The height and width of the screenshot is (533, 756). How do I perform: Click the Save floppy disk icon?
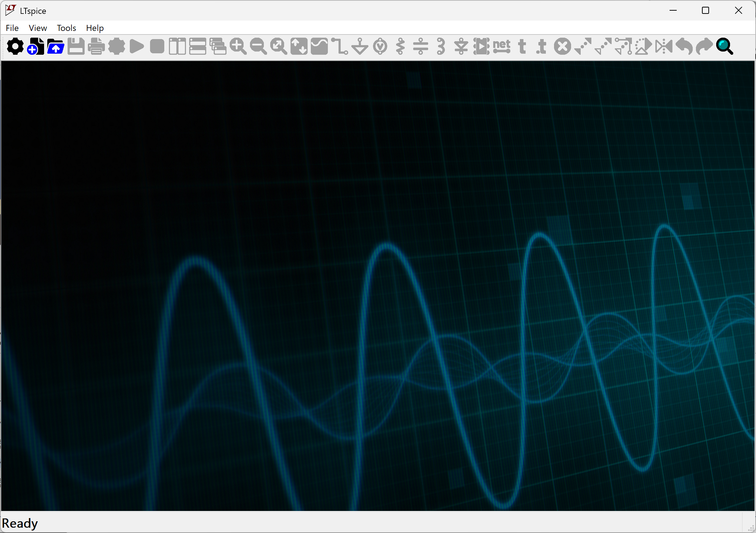click(76, 47)
